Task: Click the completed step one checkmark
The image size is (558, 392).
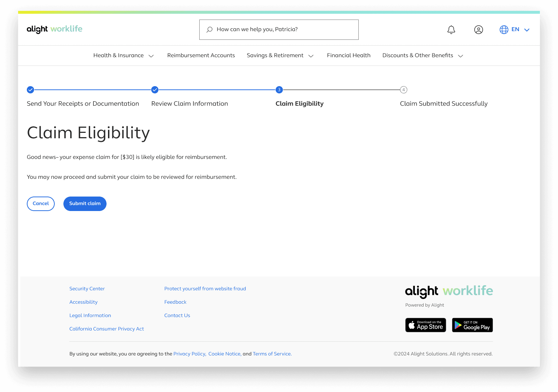Action: [x=30, y=90]
